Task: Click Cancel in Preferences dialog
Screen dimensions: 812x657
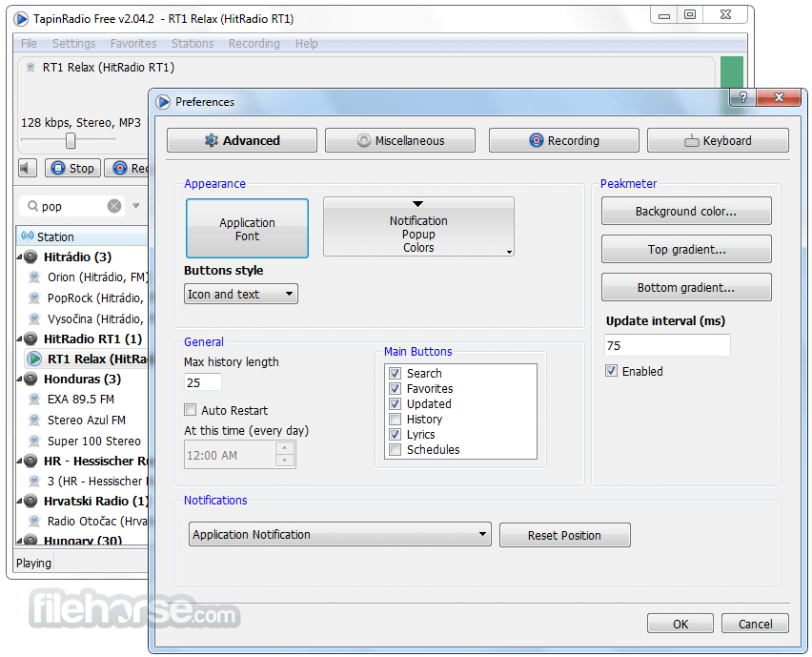Action: click(x=755, y=624)
